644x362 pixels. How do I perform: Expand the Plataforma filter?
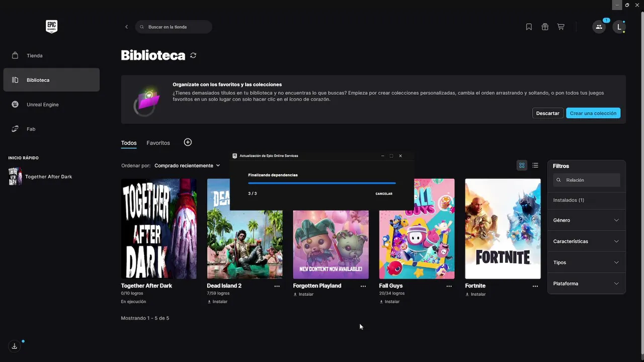point(587,284)
